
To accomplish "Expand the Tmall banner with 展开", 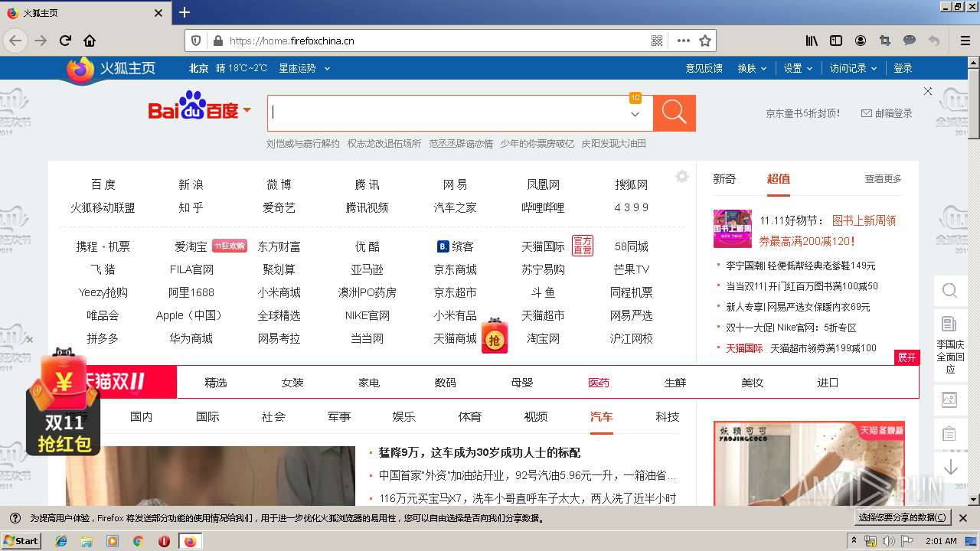I will pos(906,357).
